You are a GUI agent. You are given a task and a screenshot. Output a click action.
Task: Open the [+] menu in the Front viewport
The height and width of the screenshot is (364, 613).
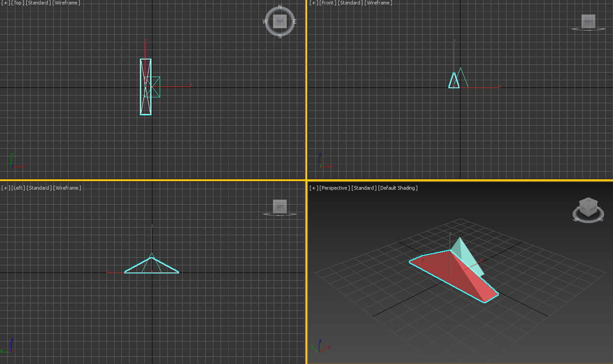(x=314, y=3)
